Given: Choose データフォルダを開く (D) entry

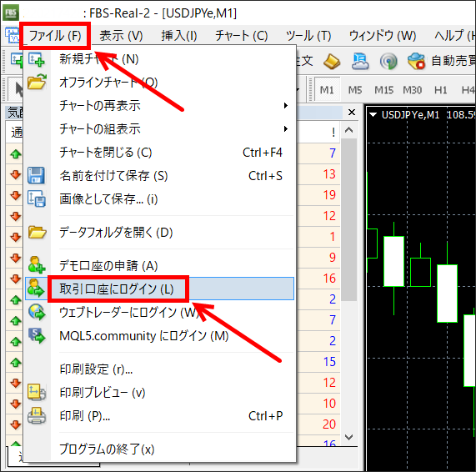Looking at the screenshot, I should click(160, 233).
